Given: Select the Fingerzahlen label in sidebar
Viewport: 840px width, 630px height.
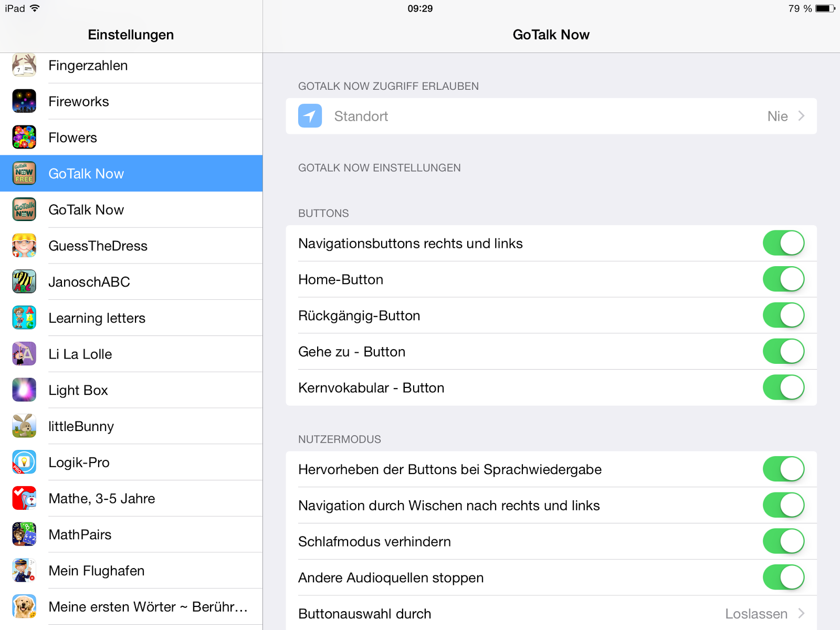Looking at the screenshot, I should click(x=88, y=66).
